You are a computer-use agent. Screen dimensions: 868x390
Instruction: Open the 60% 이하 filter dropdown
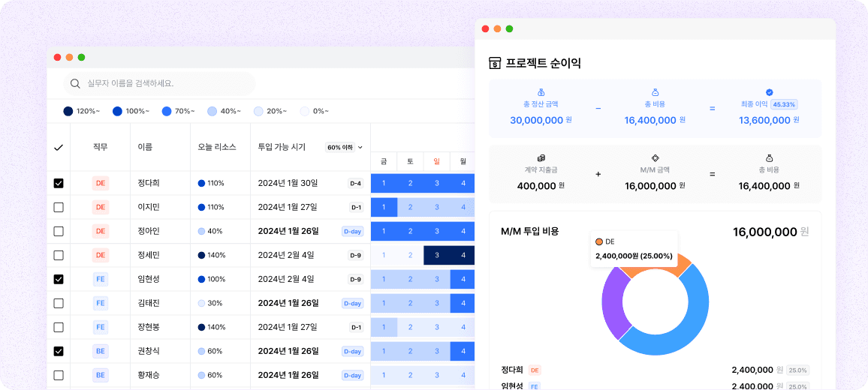click(345, 147)
